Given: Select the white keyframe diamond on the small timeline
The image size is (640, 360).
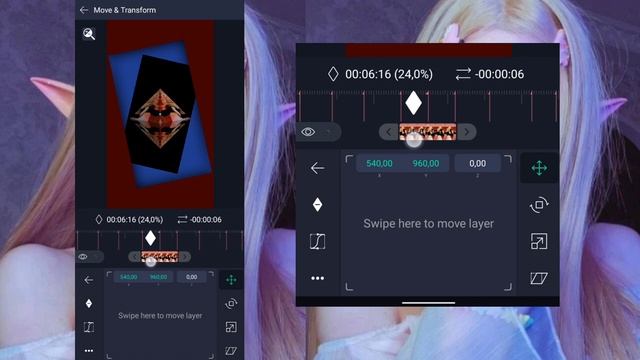Looking at the screenshot, I should 150,238.
